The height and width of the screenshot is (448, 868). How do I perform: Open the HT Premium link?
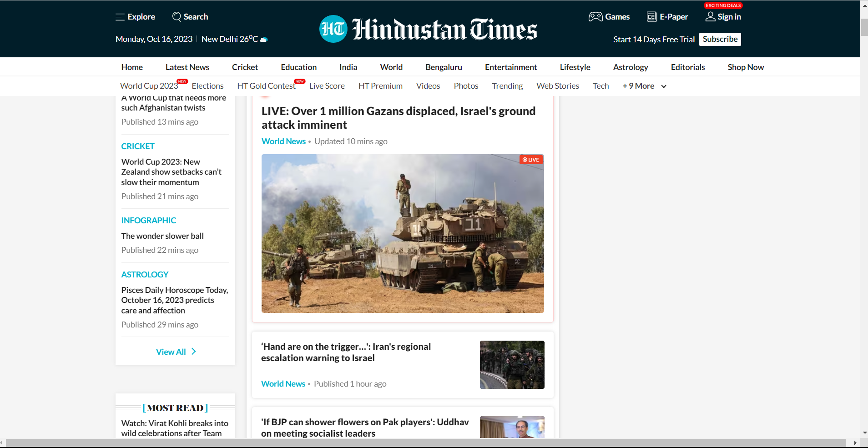coord(380,86)
